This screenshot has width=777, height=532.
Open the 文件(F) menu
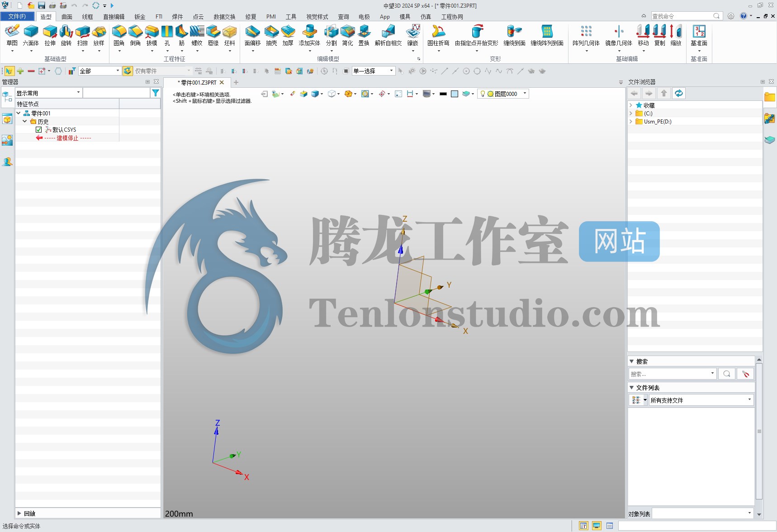tap(17, 16)
